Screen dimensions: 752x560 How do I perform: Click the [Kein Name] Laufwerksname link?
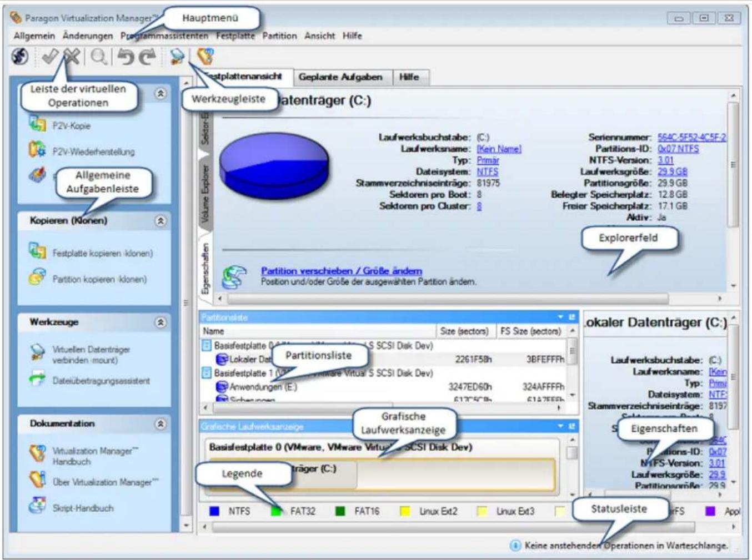[x=499, y=149]
